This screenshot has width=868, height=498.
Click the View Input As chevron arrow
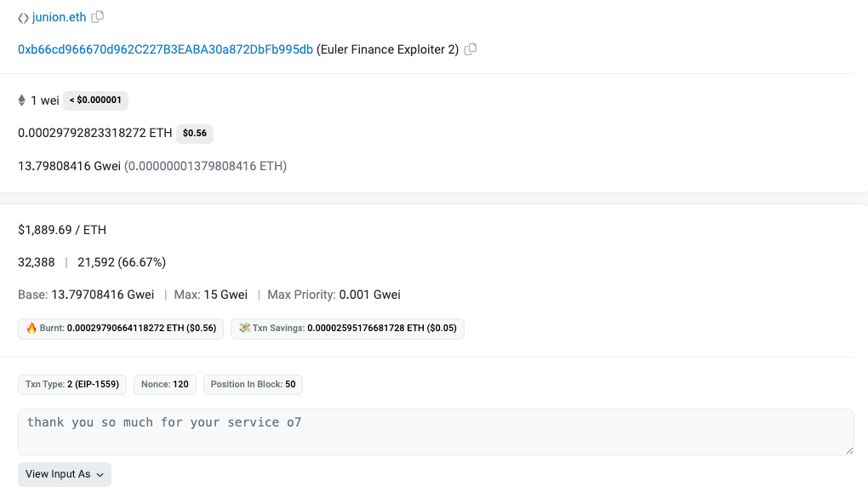[100, 475]
